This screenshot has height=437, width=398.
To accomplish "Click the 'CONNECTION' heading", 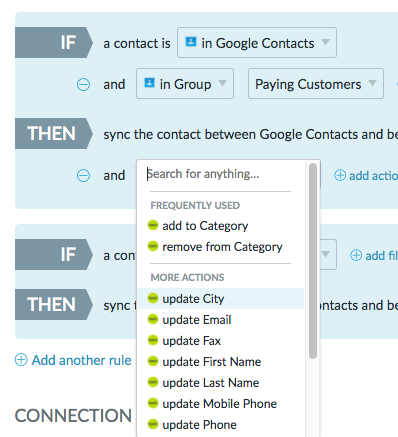I will (x=73, y=416).
